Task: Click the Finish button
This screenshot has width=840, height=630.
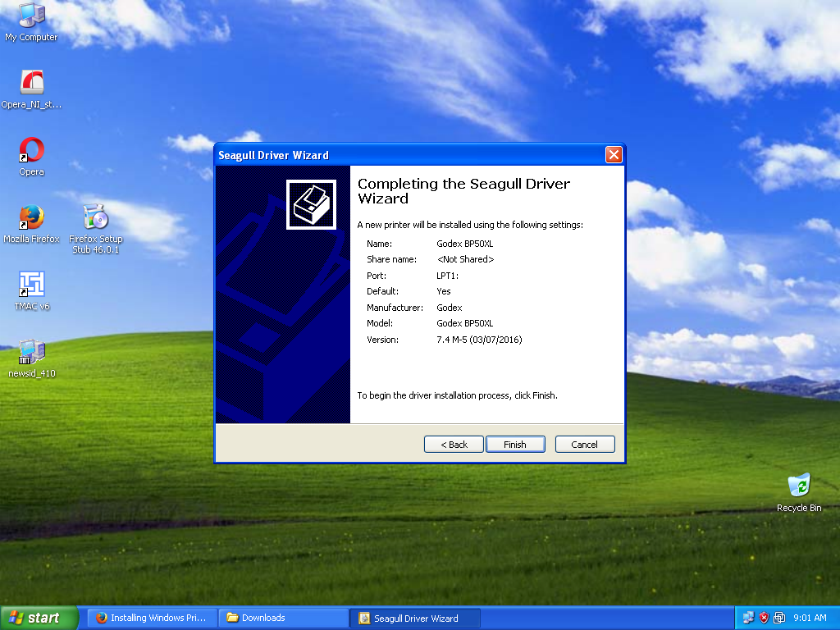Action: 515,444
